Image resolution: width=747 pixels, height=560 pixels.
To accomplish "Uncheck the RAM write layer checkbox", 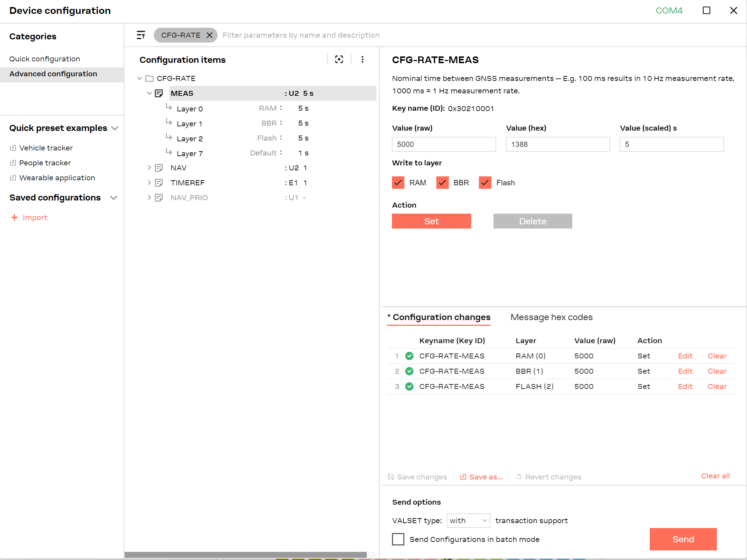I will (x=398, y=182).
